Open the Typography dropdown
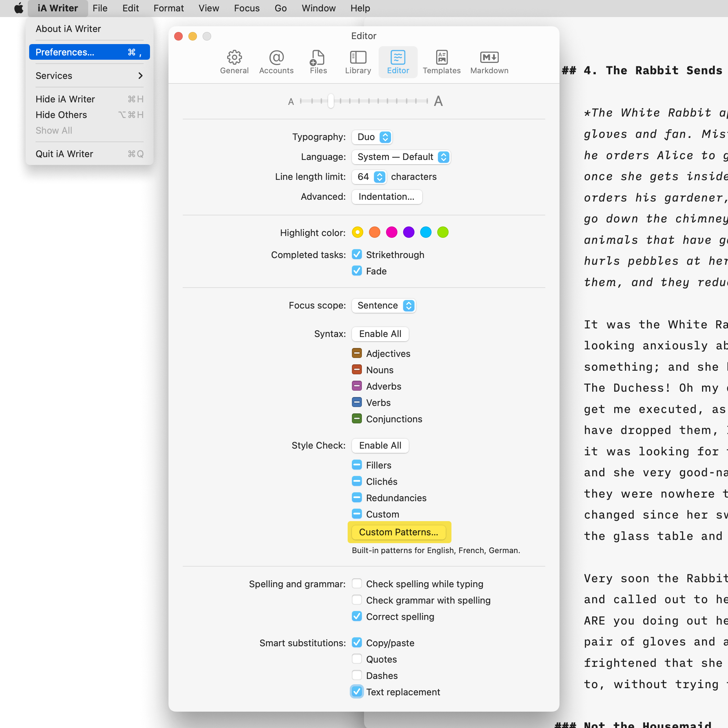This screenshot has width=728, height=728. coord(372,137)
